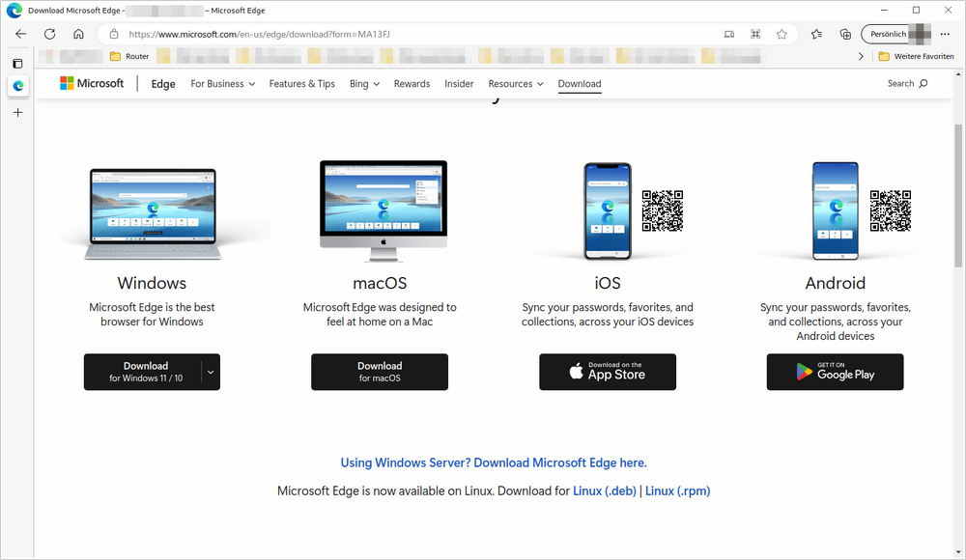This screenshot has height=560, width=966.
Task: Open the Favorites list icon
Action: (x=816, y=34)
